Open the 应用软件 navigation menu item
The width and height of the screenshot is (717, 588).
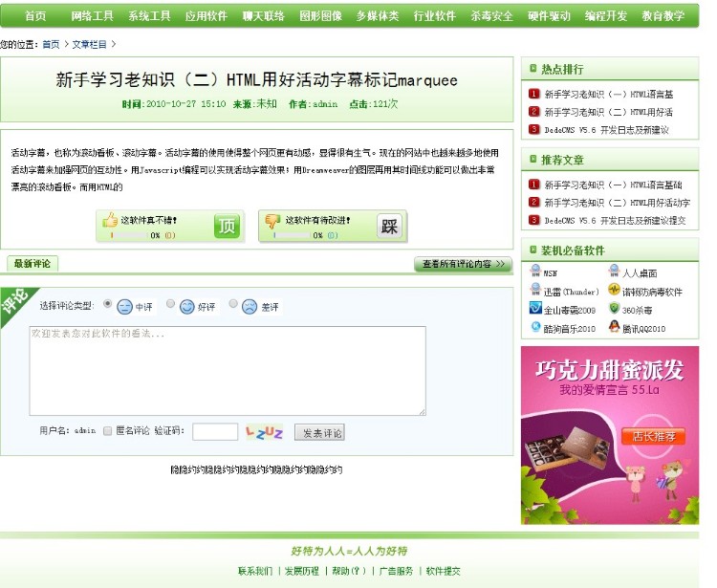206,16
